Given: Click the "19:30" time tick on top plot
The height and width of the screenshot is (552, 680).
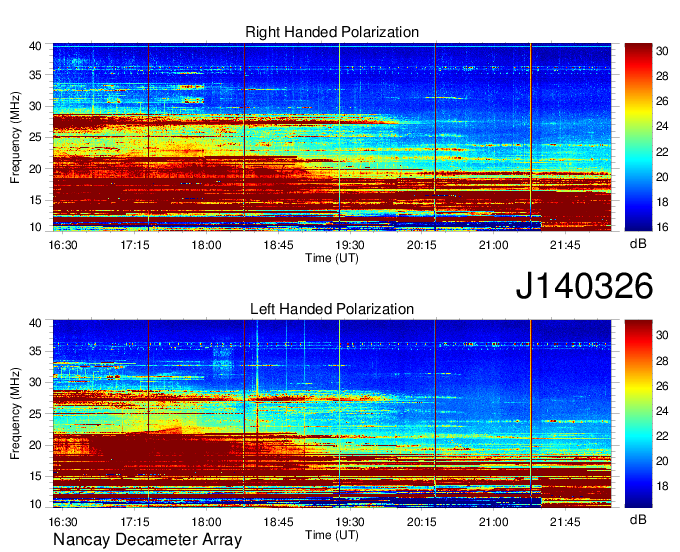Looking at the screenshot, I should click(x=350, y=245).
